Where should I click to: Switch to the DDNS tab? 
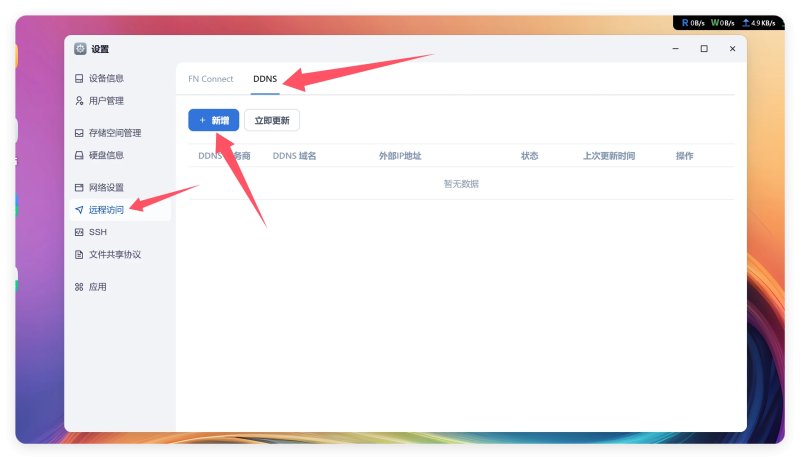[x=265, y=79]
